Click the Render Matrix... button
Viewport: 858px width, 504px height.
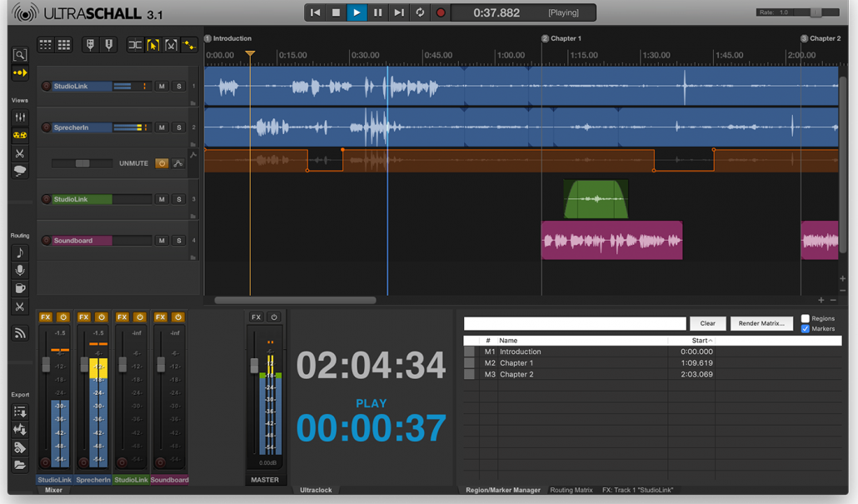tap(761, 323)
